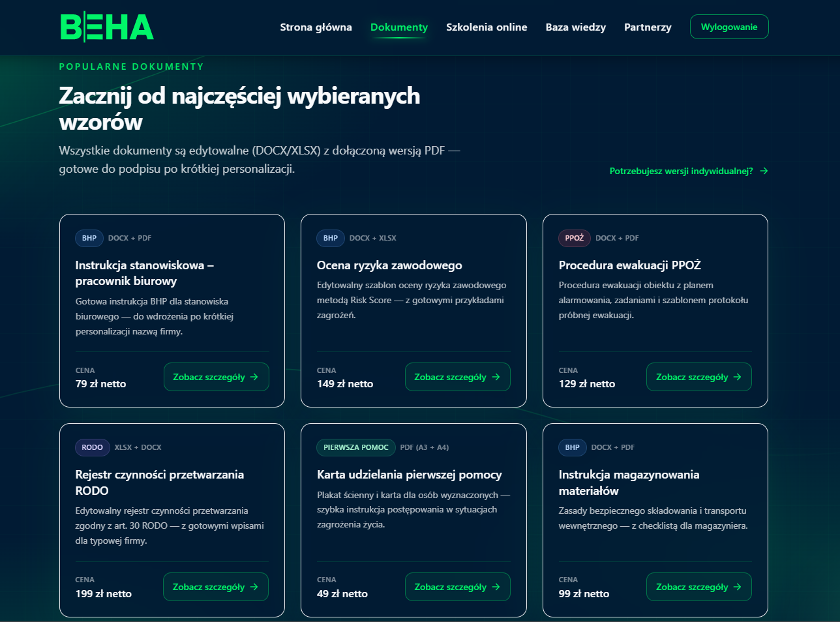Image resolution: width=840 pixels, height=622 pixels.
Task: Click the '99 zł netto' price
Action: (584, 594)
